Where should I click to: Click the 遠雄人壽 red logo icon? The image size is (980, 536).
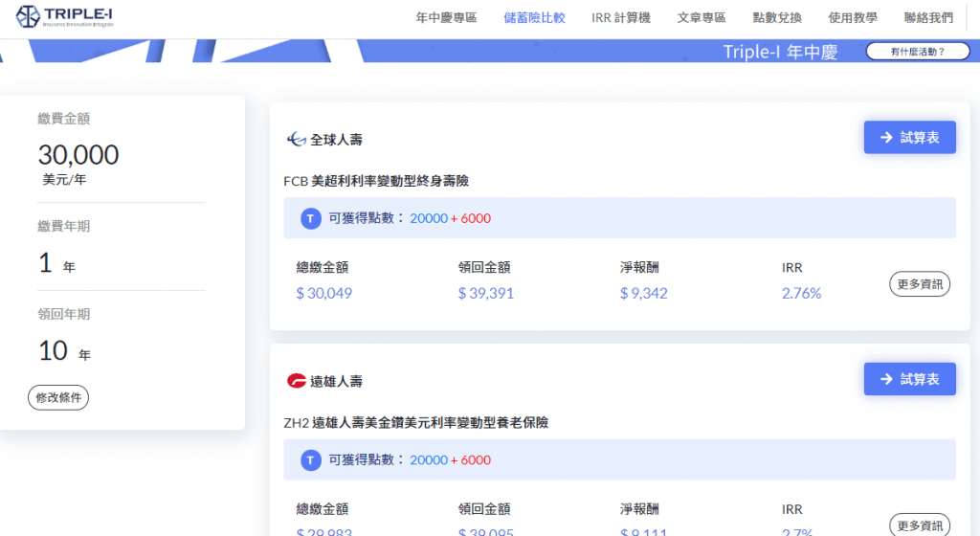coord(297,380)
